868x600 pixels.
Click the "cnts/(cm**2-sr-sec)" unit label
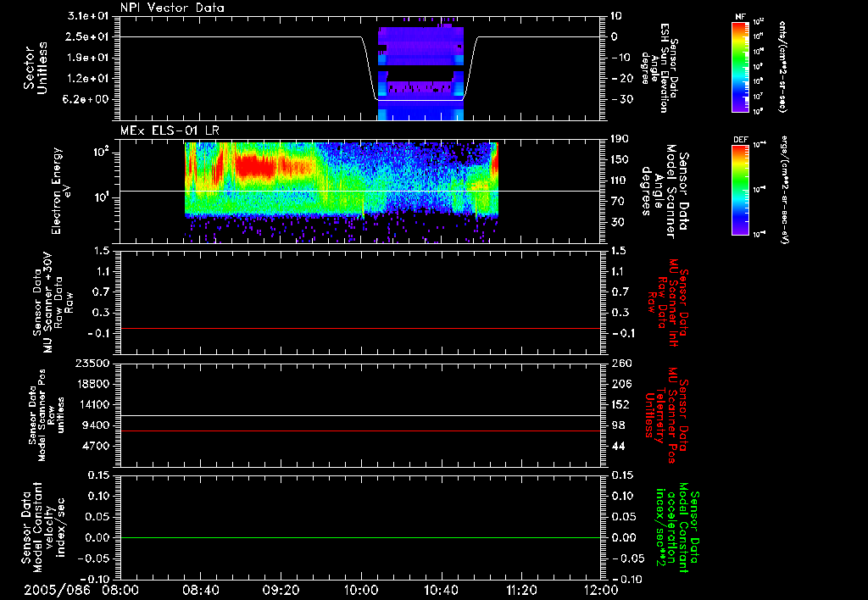pyautogui.click(x=782, y=67)
